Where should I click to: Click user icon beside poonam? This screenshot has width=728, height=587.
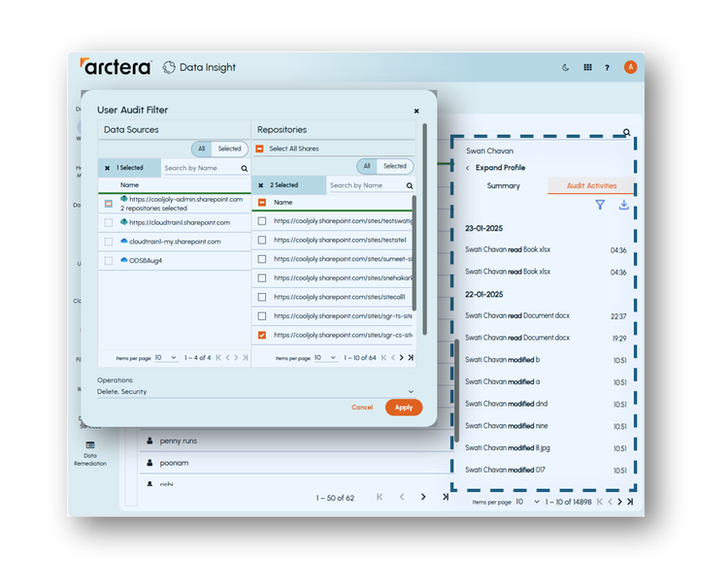[x=149, y=463]
